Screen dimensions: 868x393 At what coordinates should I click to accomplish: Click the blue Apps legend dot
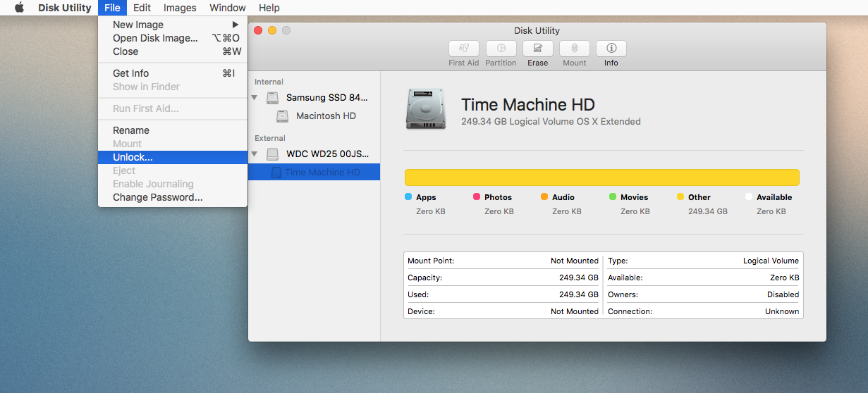(408, 197)
